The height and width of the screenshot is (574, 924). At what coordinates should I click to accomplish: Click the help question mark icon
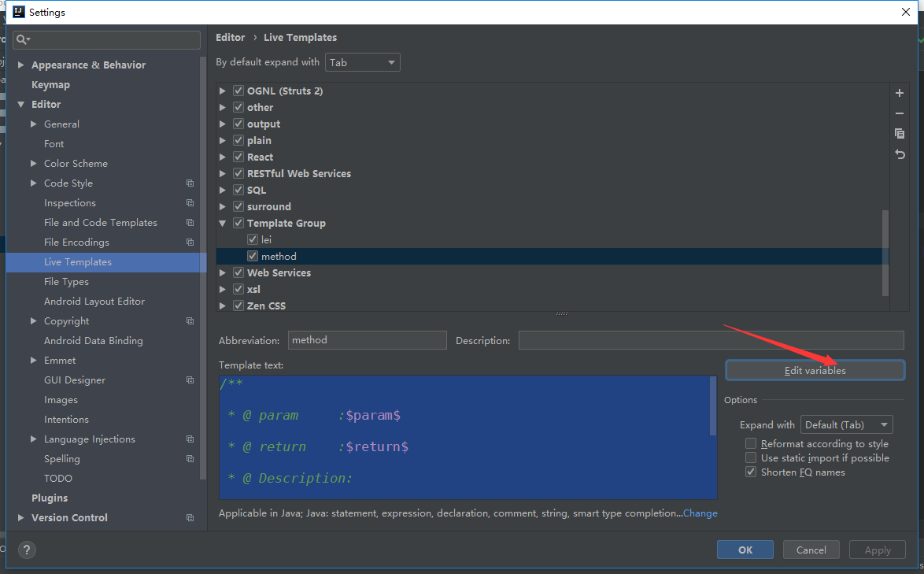(x=27, y=550)
